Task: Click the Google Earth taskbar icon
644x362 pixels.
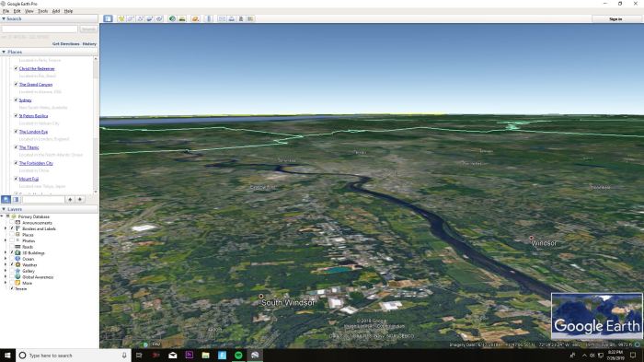Action: 255,355
